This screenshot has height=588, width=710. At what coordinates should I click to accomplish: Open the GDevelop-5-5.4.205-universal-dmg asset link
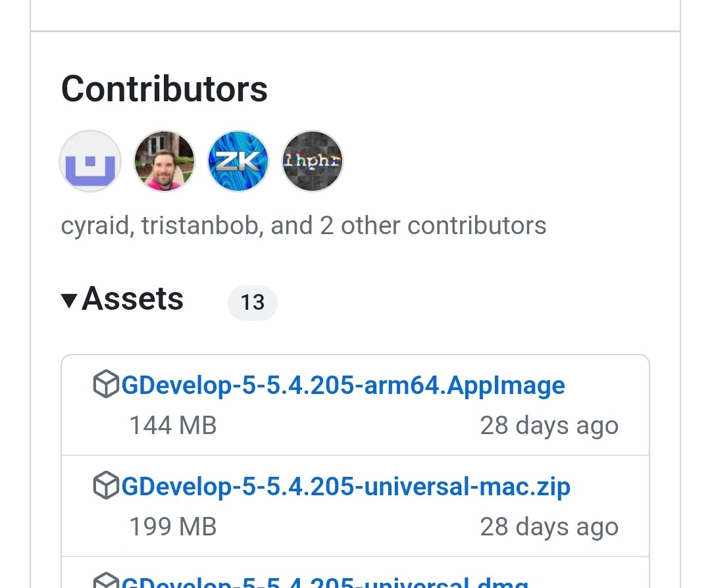point(324,583)
